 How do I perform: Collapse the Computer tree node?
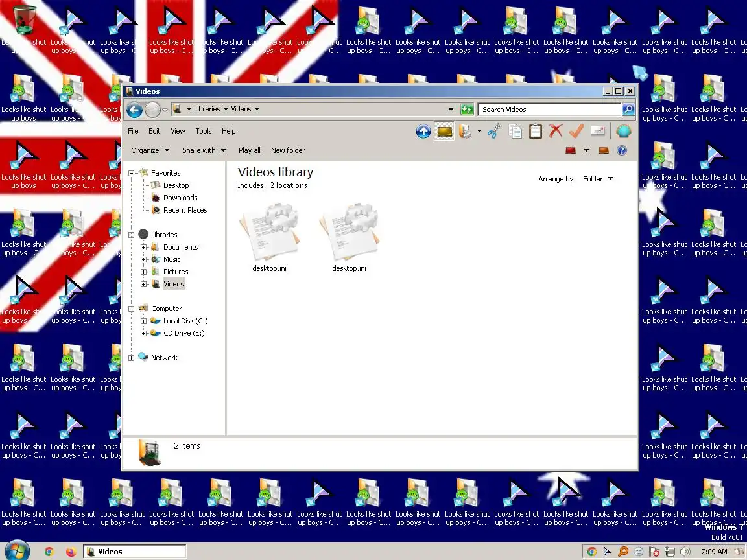pos(132,309)
